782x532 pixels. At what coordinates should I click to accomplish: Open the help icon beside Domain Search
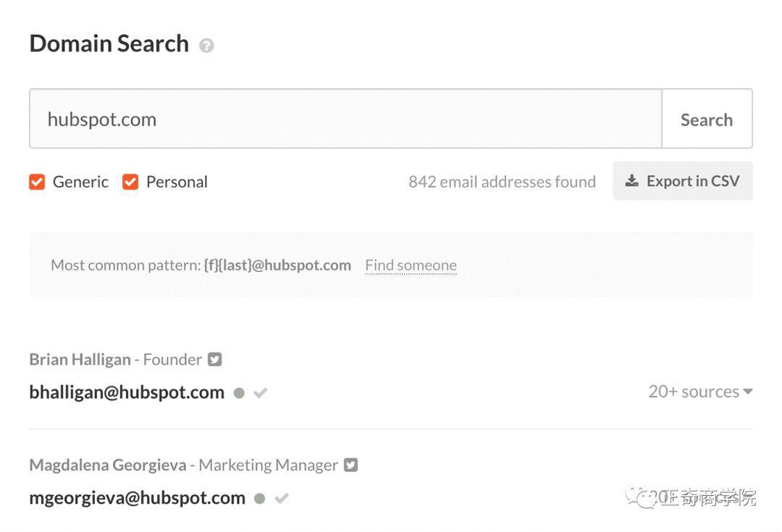click(x=206, y=46)
